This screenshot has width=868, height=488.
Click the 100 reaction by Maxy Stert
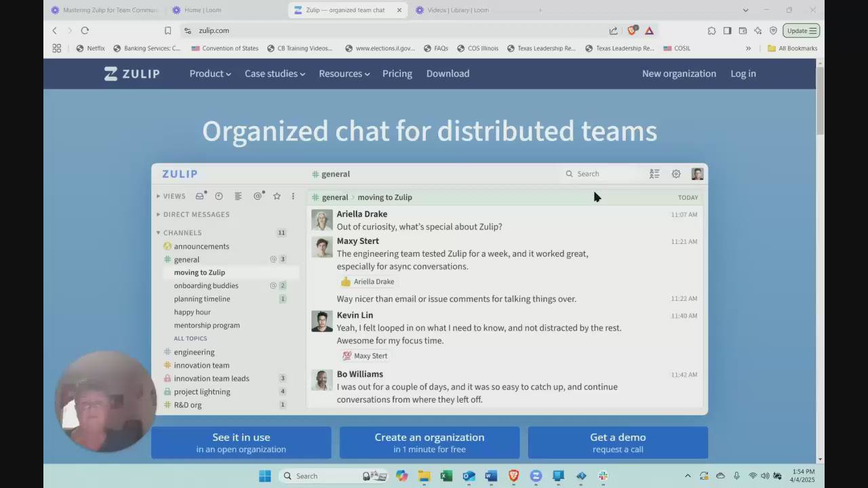365,356
